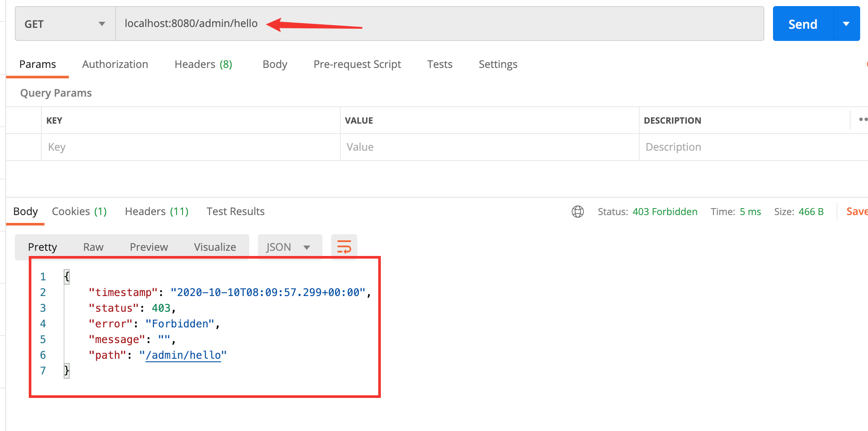Click the VALUE column header
Screen dimensions: 868x431
[x=359, y=121]
